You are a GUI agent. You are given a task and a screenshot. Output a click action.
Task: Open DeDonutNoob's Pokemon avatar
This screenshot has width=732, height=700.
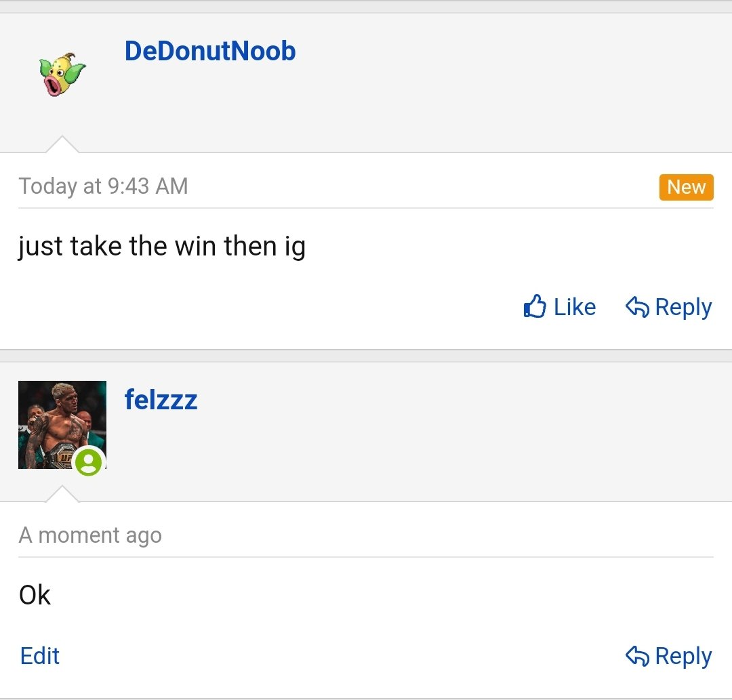coord(62,75)
